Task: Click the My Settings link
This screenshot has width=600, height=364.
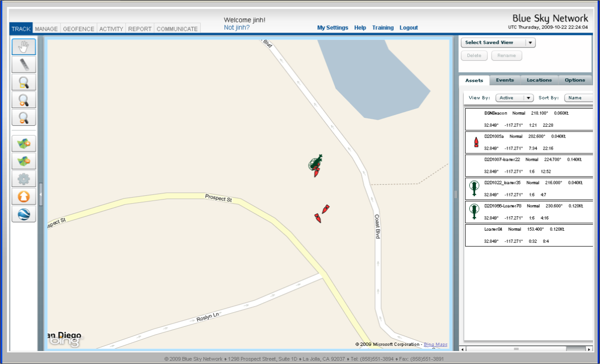Action: (x=333, y=28)
